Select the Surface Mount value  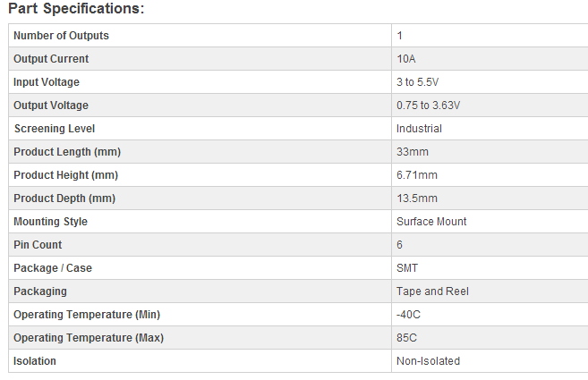coord(431,222)
